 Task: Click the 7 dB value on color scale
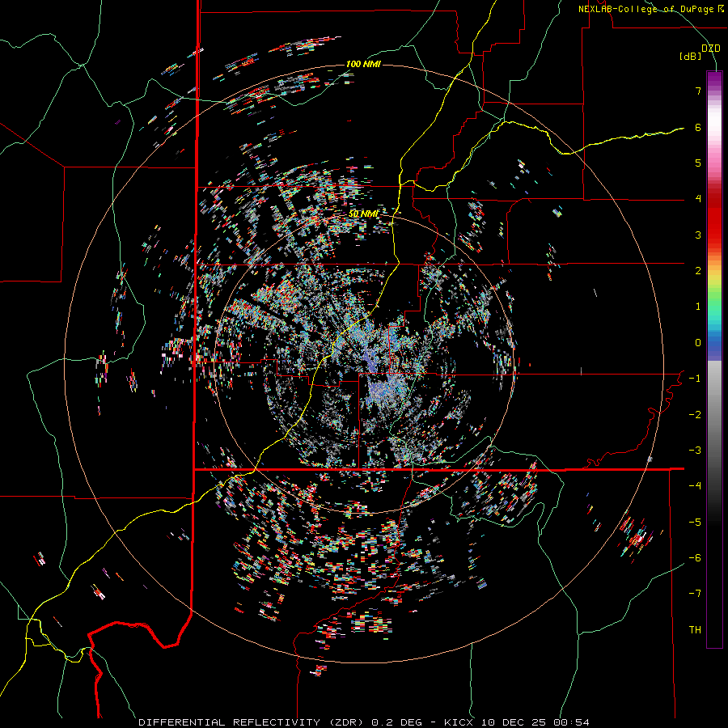point(698,91)
